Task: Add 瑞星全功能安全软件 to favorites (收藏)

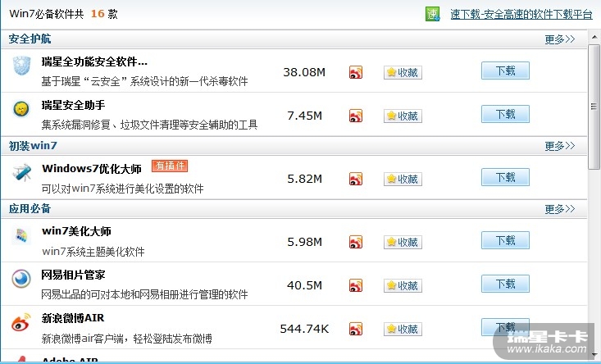Action: [x=403, y=72]
